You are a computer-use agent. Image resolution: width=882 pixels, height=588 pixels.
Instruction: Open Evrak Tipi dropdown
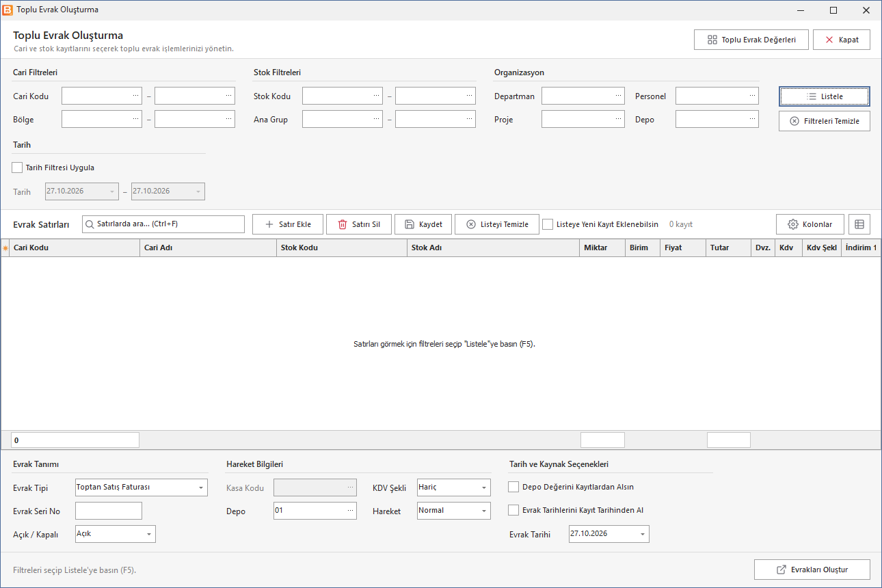click(201, 487)
